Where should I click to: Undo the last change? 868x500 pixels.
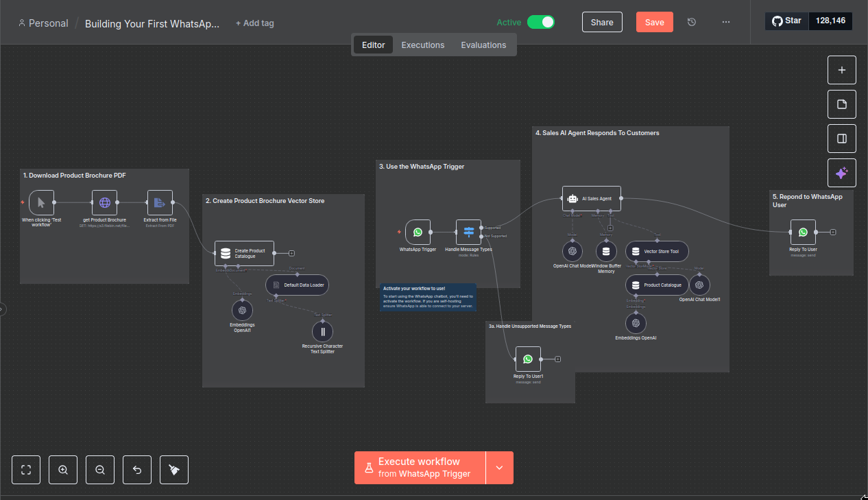pyautogui.click(x=136, y=469)
